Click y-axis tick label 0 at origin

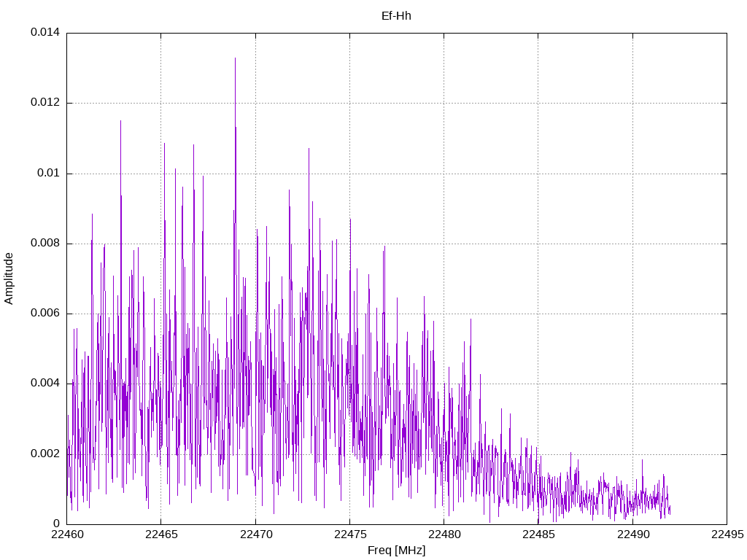click(x=57, y=524)
